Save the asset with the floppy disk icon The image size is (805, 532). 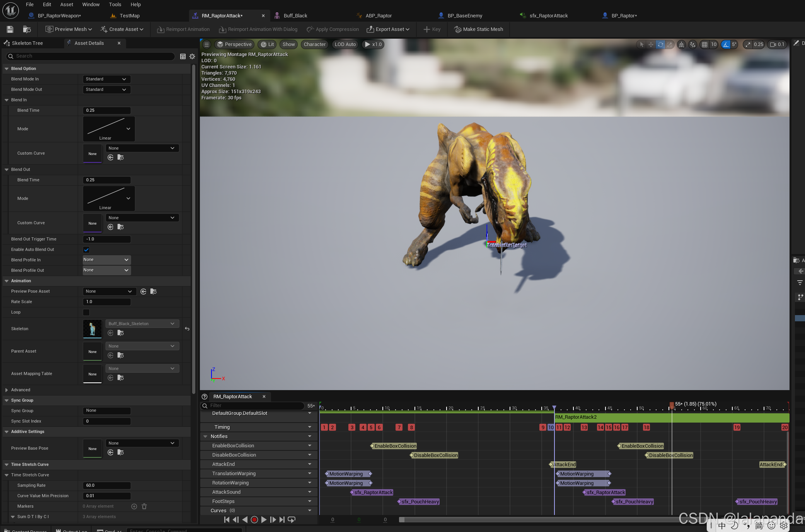[10, 29]
